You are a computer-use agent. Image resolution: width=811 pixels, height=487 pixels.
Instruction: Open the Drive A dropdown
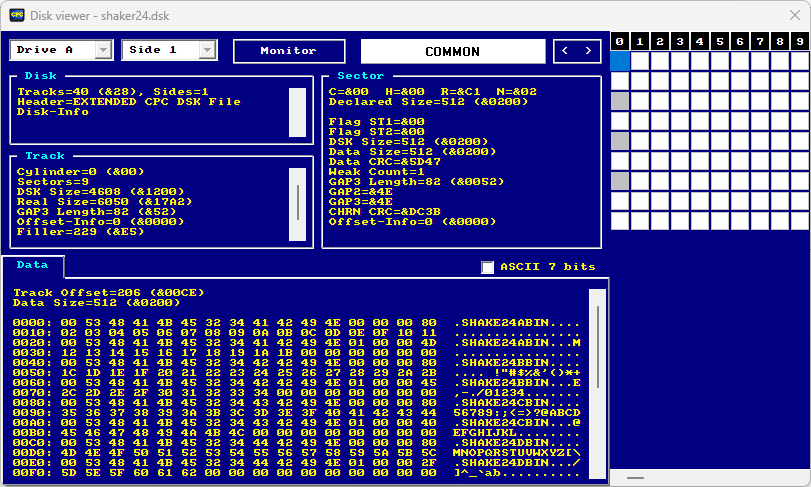61,50
